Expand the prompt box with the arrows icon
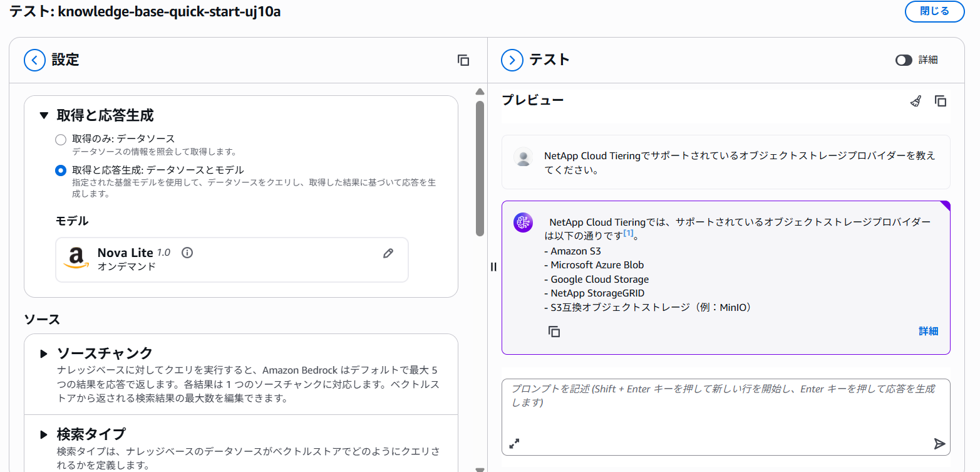 [515, 443]
